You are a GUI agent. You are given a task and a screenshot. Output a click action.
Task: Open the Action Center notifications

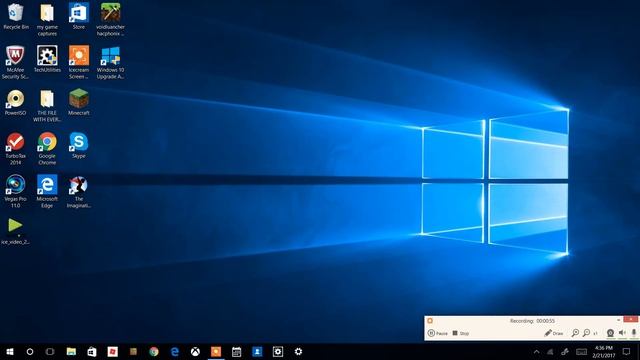tap(627, 351)
